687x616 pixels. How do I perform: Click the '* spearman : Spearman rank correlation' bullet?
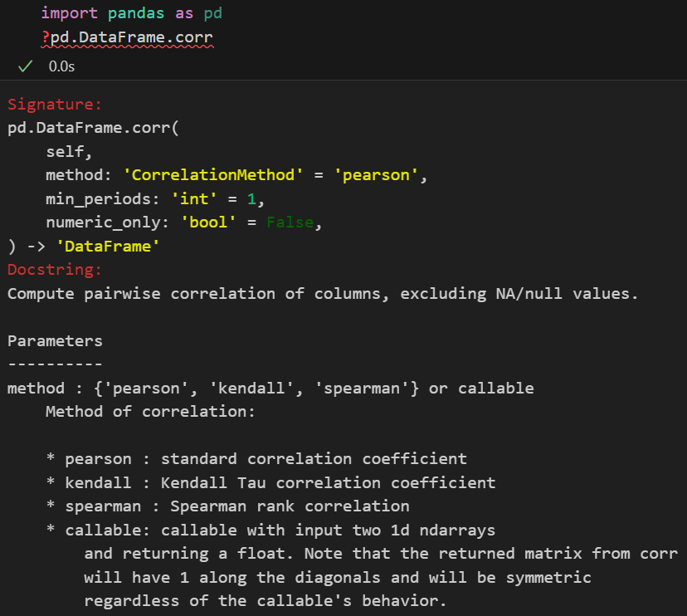pyautogui.click(x=228, y=506)
